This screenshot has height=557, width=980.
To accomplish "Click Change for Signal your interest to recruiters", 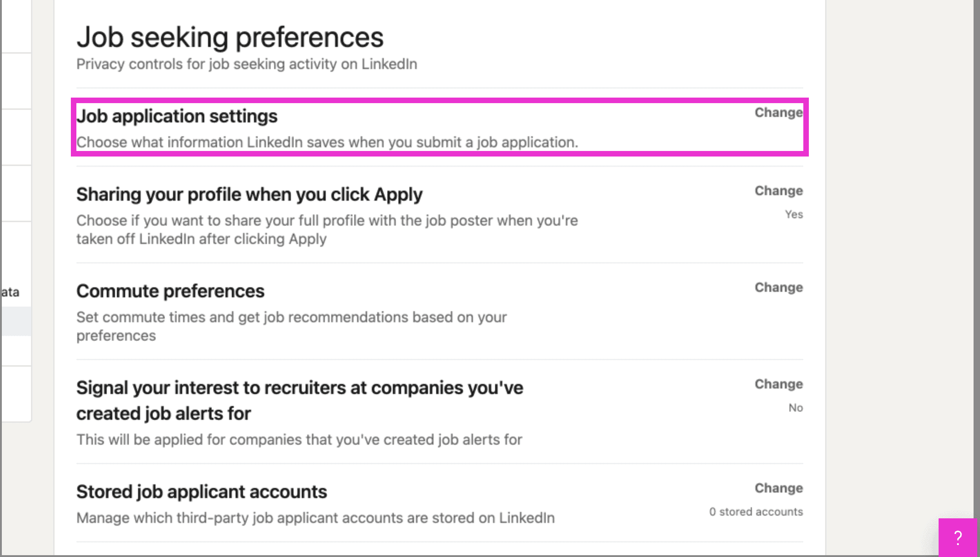I will [x=778, y=383].
